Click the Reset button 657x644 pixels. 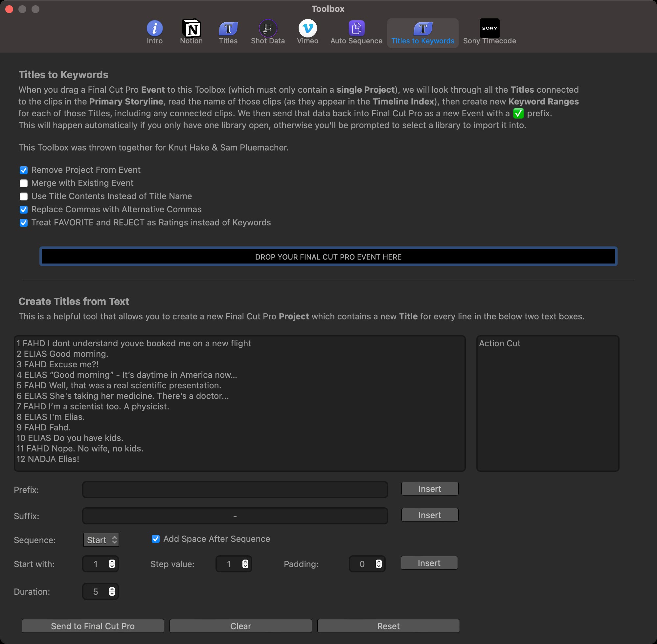[389, 626]
